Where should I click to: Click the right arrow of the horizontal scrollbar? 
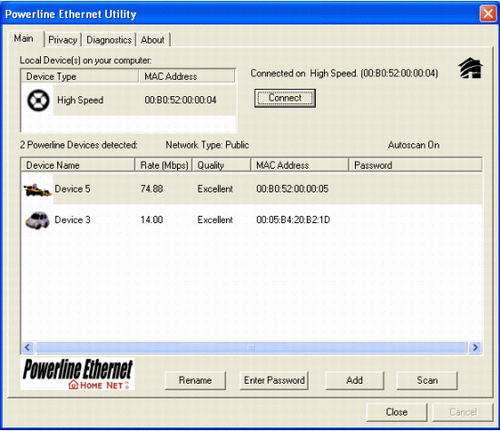475,348
